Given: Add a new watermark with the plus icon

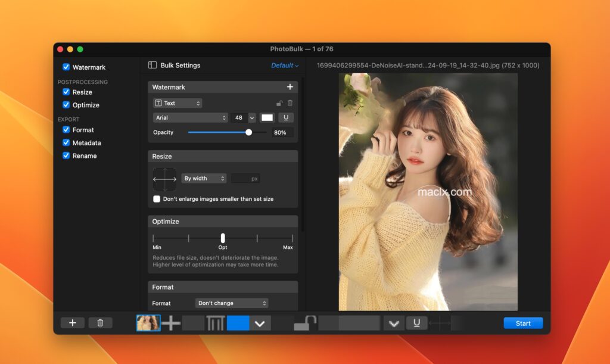Looking at the screenshot, I should tap(290, 87).
